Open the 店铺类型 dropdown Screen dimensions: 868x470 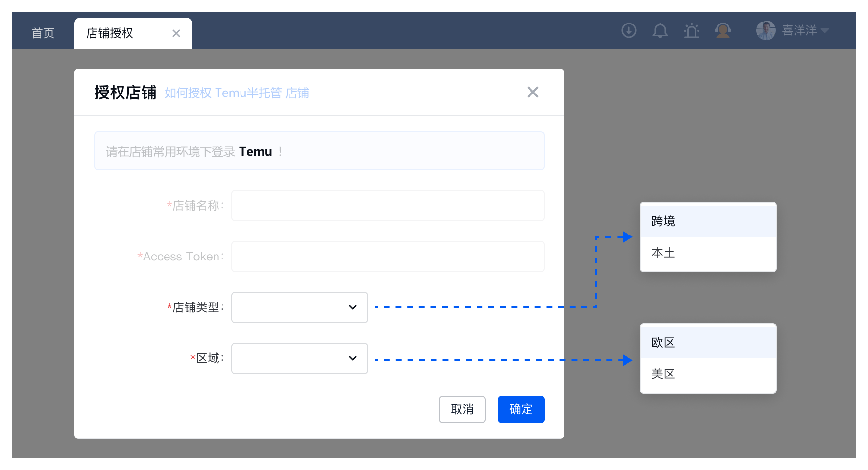300,307
